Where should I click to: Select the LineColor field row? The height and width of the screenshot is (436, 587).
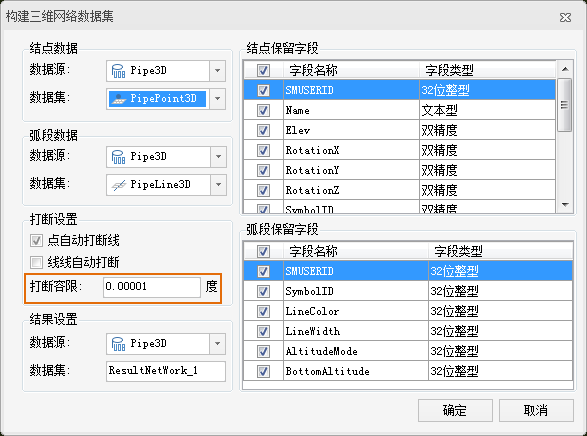pos(408,311)
